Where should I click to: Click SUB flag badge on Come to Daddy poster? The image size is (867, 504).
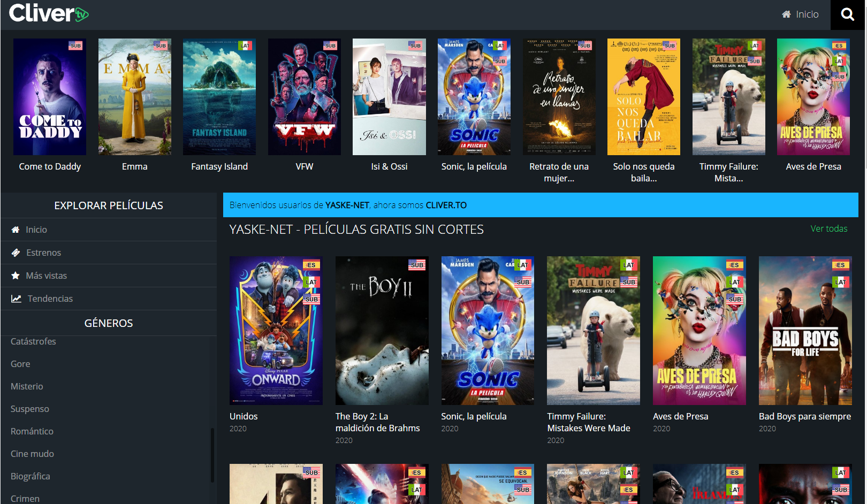75,45
